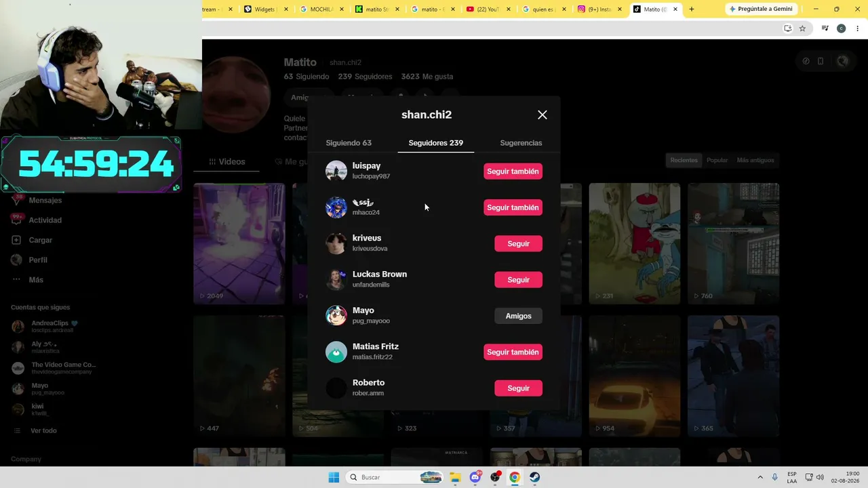The width and height of the screenshot is (868, 488).
Task: Sort profile videos by Popular
Action: tap(717, 161)
